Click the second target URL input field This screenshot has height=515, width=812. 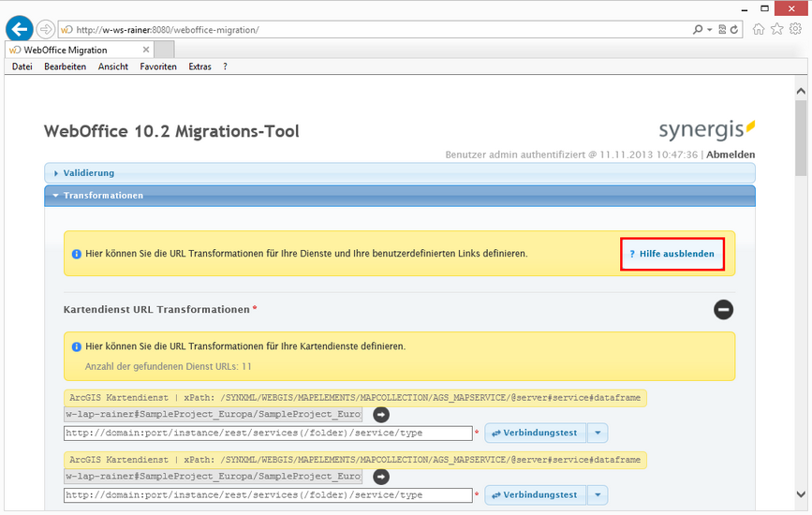268,495
